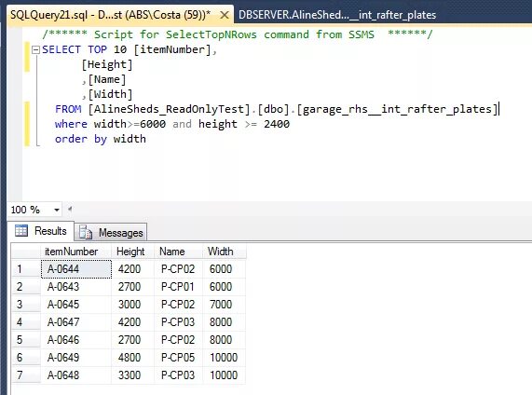Select cell A-0647

coord(76,322)
